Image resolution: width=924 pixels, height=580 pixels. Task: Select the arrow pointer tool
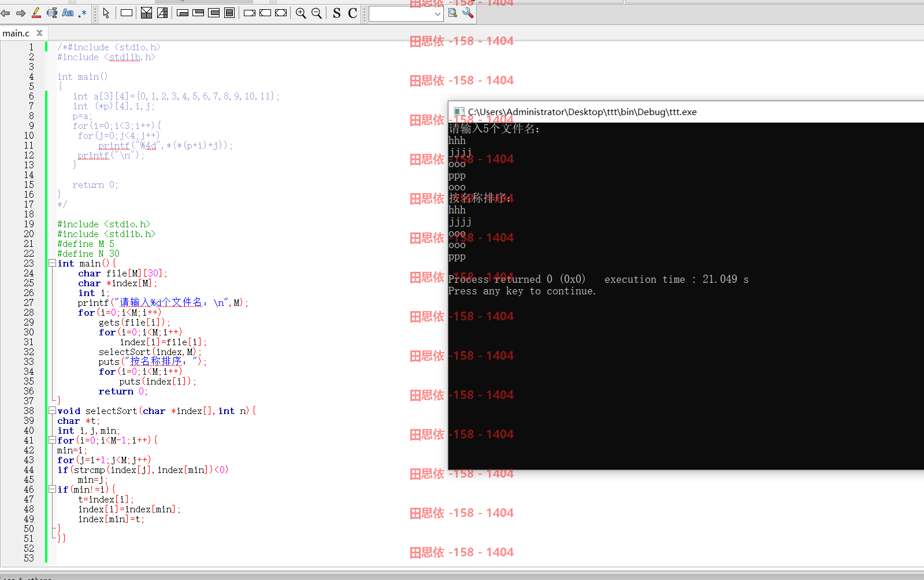pos(106,13)
